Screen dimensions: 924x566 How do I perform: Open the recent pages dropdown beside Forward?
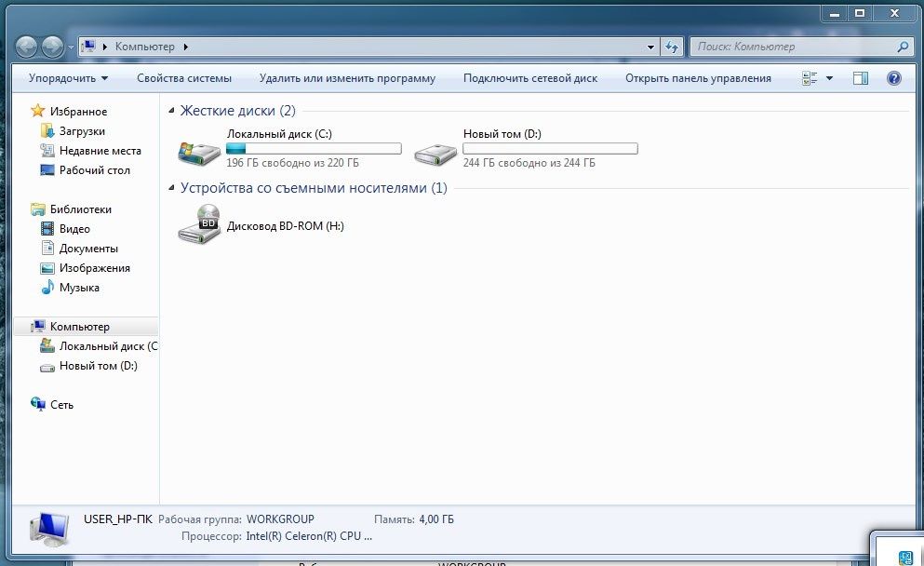(71, 47)
